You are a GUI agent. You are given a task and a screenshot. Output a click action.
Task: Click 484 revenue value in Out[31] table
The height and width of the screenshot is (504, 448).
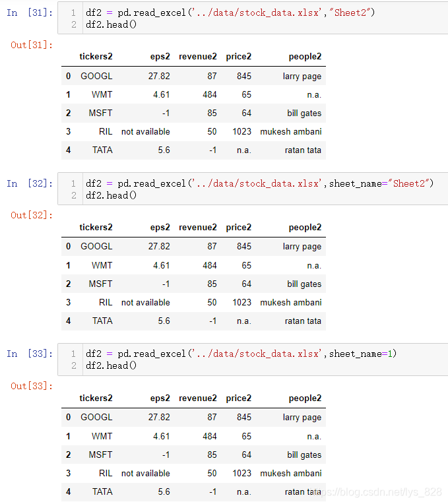coord(210,94)
